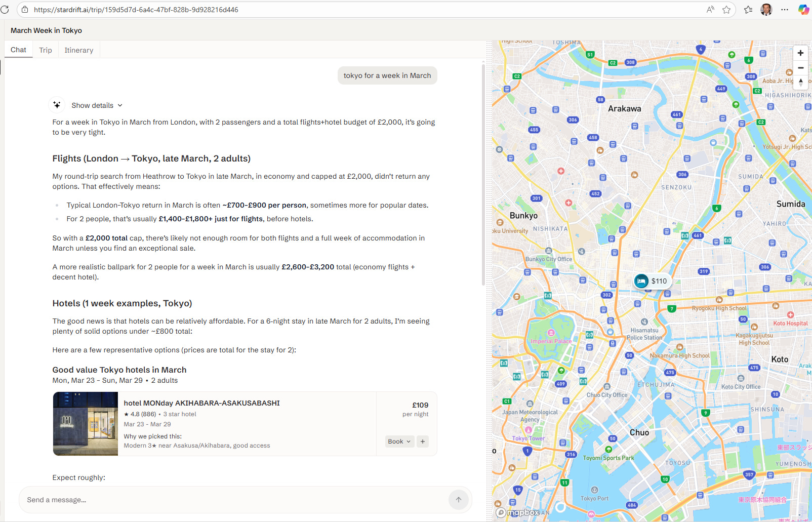This screenshot has width=812, height=522.
Task: Open Copilot icon in browser toolbar
Action: [x=803, y=10]
